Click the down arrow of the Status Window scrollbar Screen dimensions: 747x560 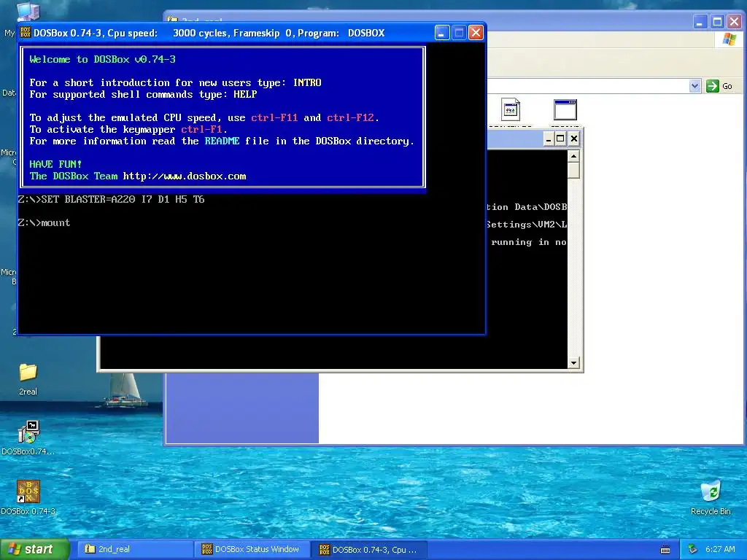(x=573, y=363)
